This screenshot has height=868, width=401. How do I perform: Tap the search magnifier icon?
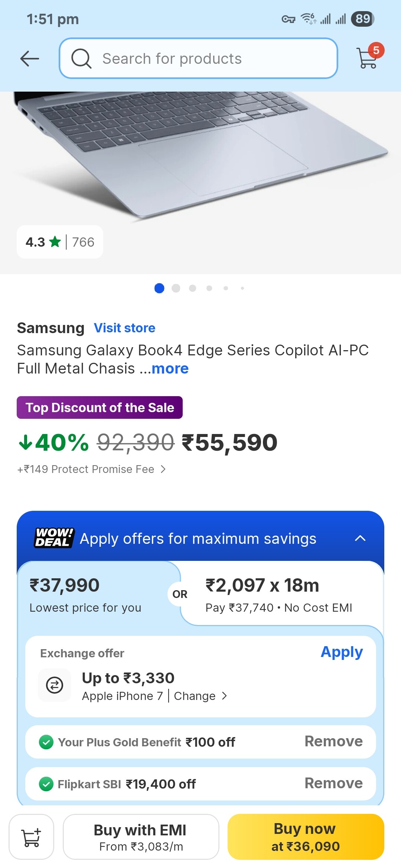coord(81,59)
